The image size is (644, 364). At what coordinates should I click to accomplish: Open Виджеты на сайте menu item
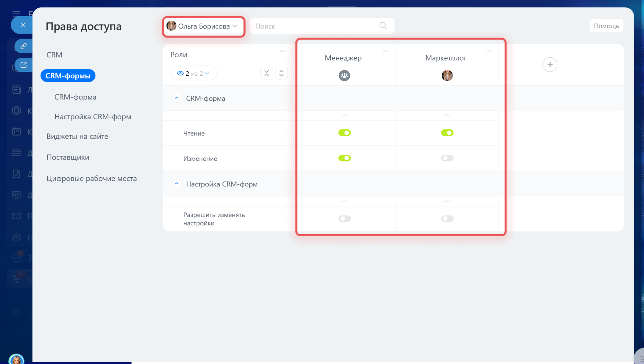77,136
